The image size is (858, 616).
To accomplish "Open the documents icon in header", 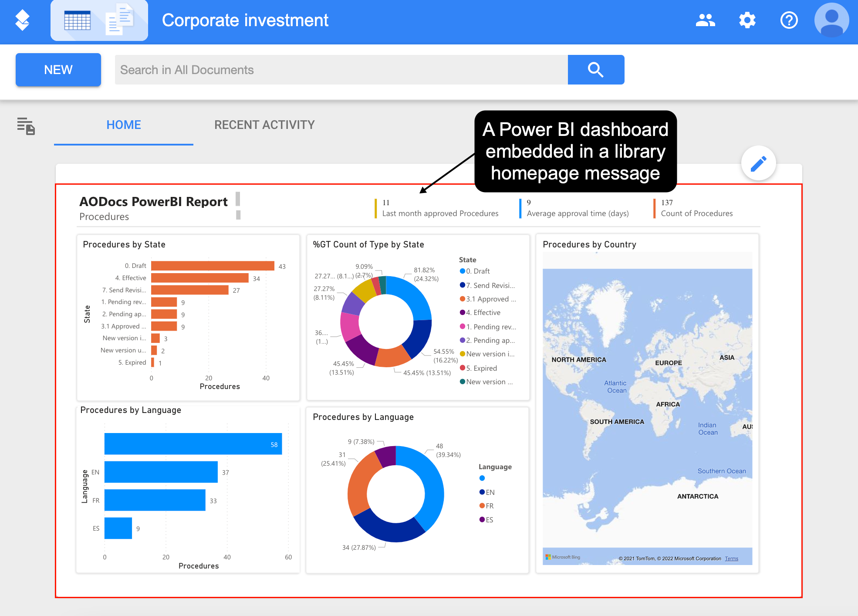I will [x=120, y=19].
